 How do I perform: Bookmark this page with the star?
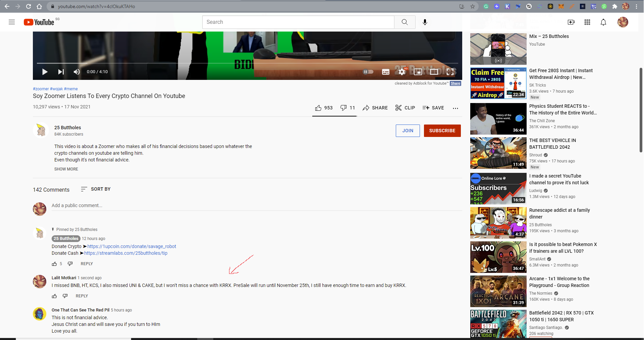(473, 6)
